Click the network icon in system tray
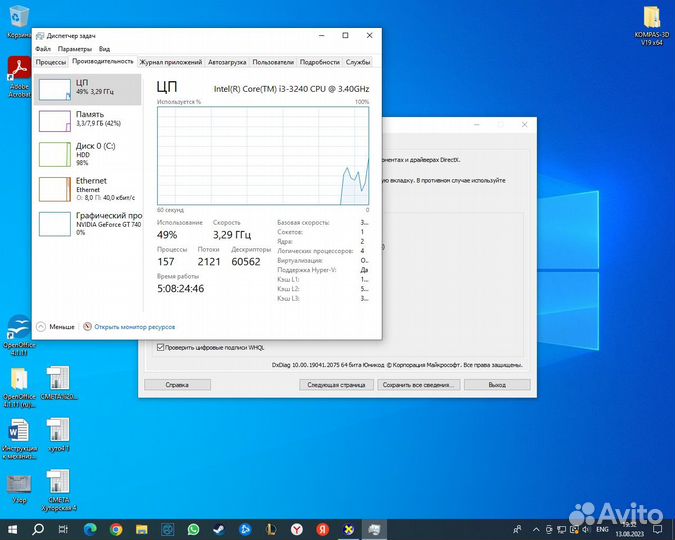Viewport: 675px width, 540px height. pos(561,529)
